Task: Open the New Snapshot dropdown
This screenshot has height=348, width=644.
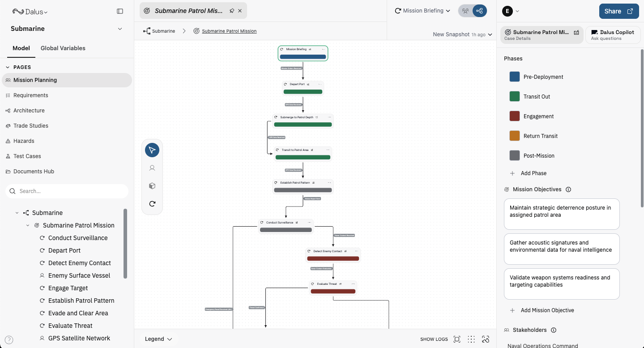Action: pos(462,34)
